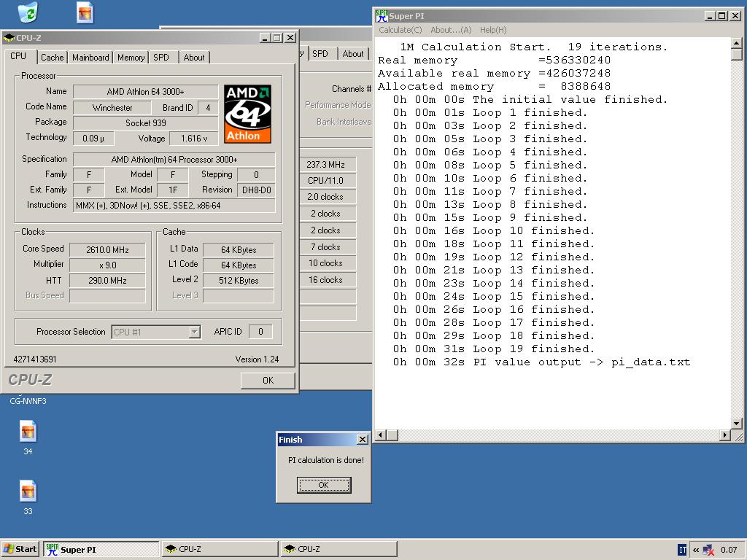The image size is (747, 560).
Task: Open the About tab in front CPU-Z
Action: 194,57
